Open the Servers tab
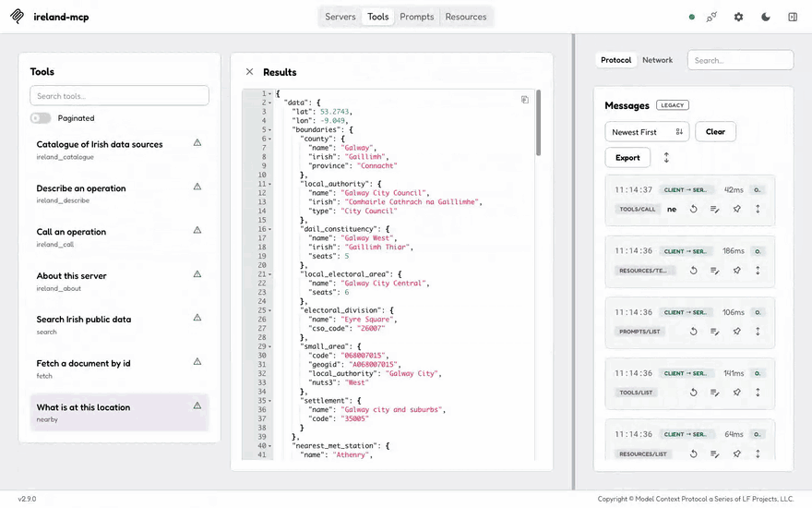This screenshot has width=812, height=508. tap(340, 17)
